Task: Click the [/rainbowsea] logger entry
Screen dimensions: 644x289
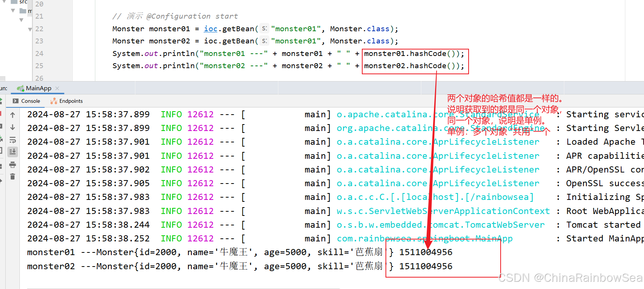Action: pyautogui.click(x=435, y=197)
